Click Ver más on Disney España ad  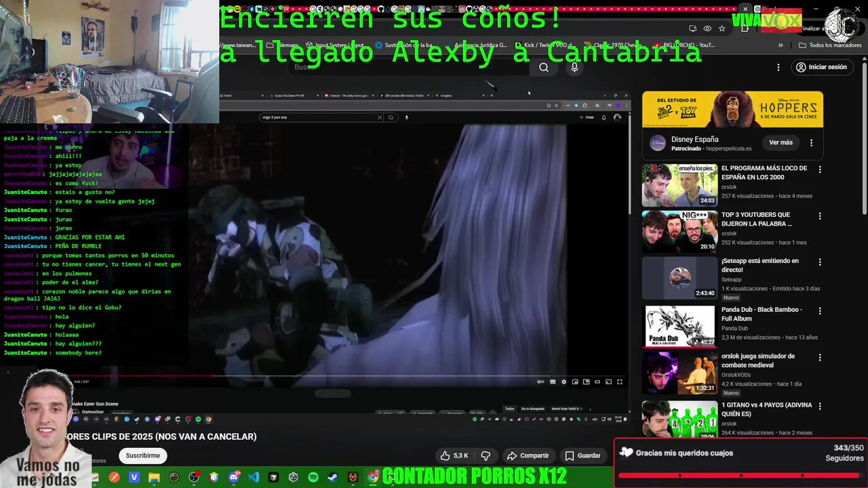(x=781, y=142)
